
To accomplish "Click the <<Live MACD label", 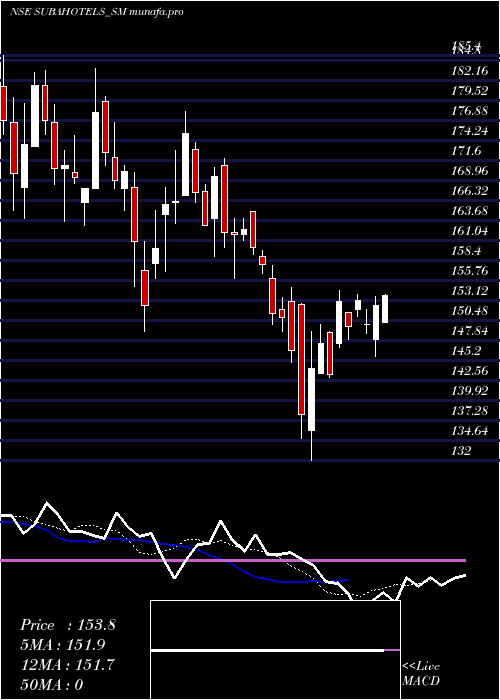I will (x=421, y=674).
